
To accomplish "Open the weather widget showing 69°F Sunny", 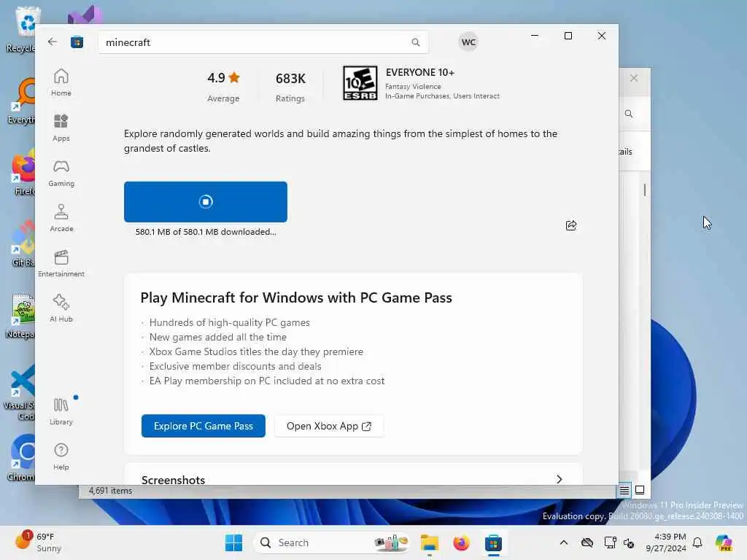I will click(x=38, y=542).
